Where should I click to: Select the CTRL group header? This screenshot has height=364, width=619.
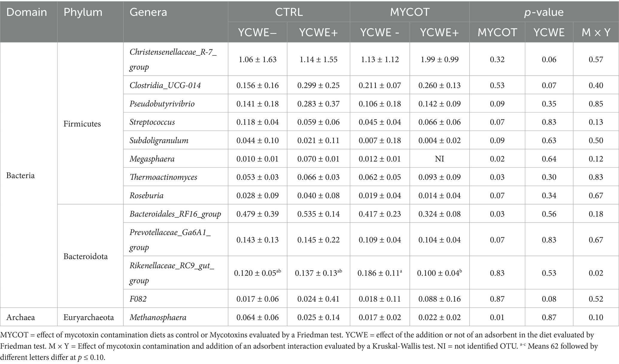[289, 12]
